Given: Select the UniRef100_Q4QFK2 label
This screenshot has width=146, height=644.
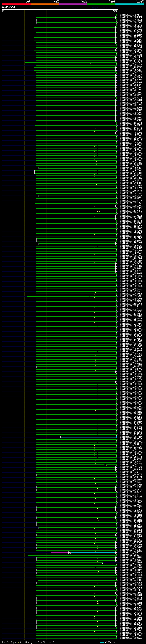Looking at the screenshot, I should click(x=131, y=522).
